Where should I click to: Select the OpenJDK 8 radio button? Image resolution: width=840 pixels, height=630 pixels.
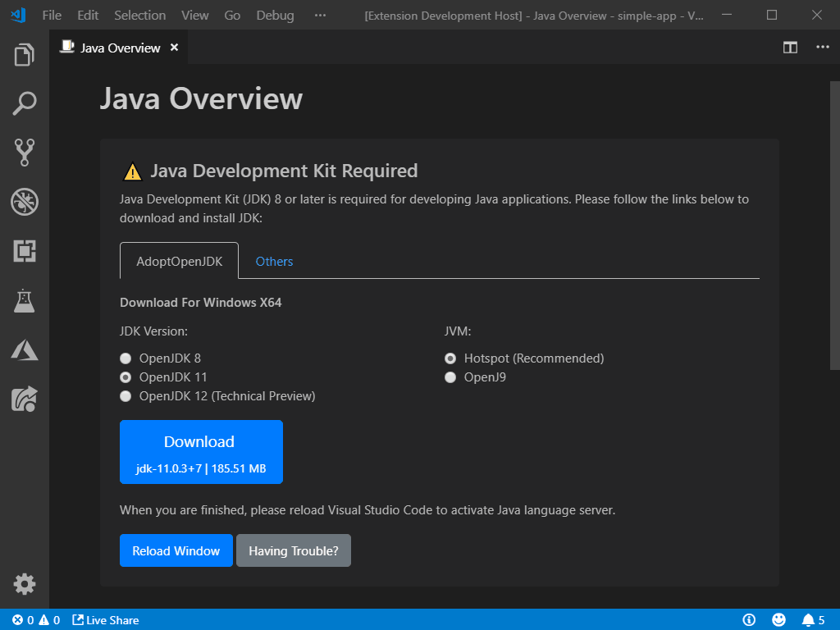point(126,358)
